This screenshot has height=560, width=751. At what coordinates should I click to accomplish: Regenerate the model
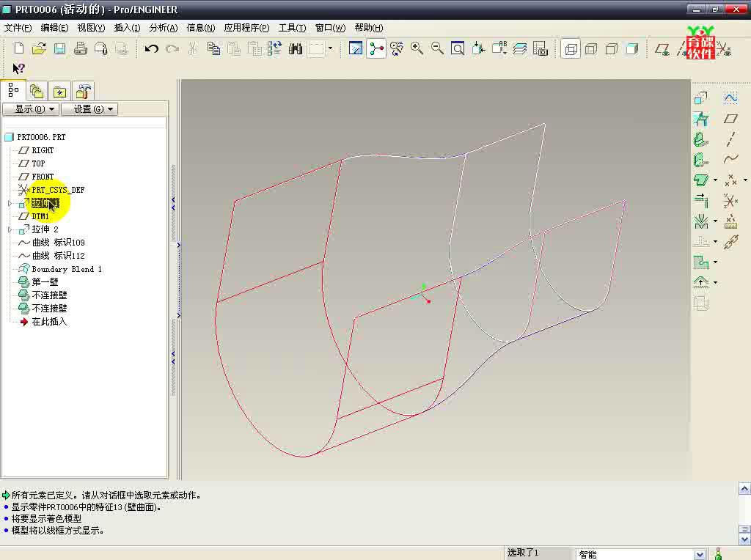[274, 48]
